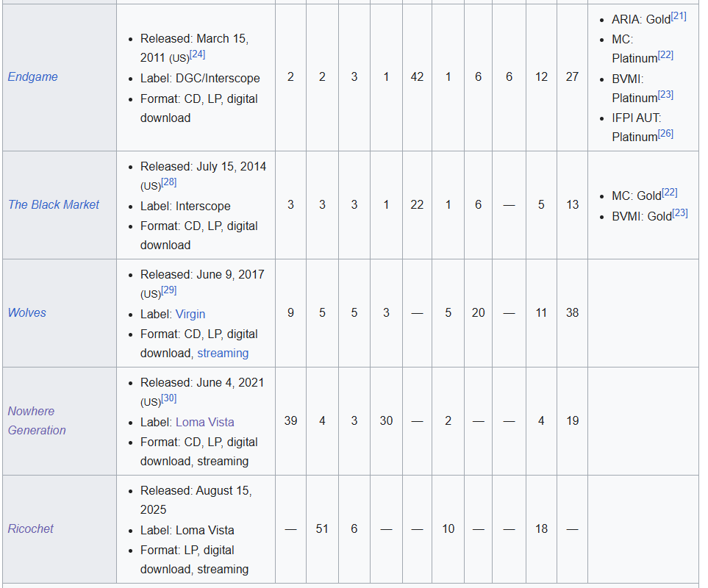708x588 pixels.
Task: Open the Wolves album link
Action: pos(26,312)
